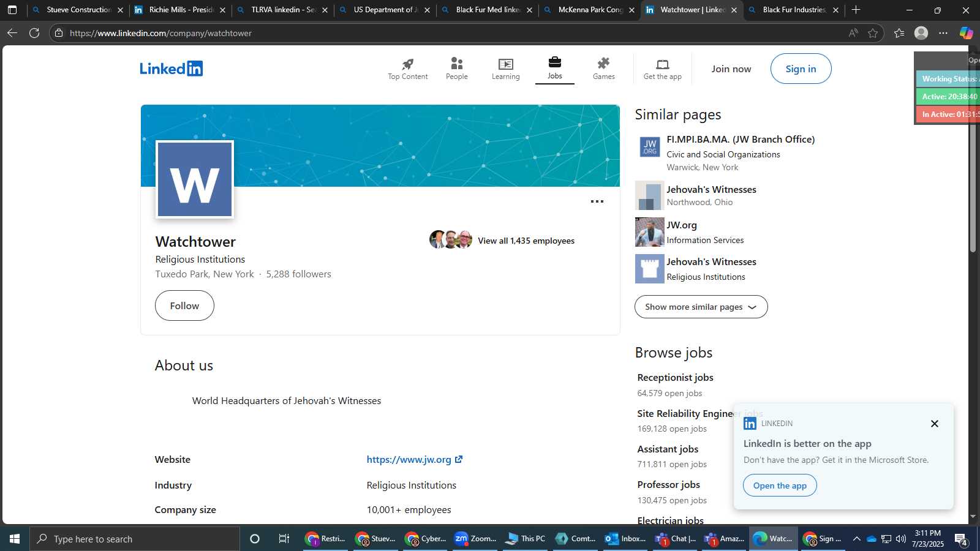Show hidden system tray icons
The height and width of the screenshot is (551, 980).
point(856,539)
